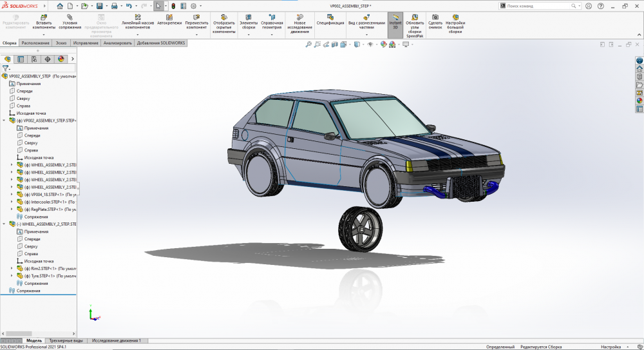This screenshot has height=350, width=644.
Task: Open the Анализировать ribbon tab
Action: pos(117,43)
